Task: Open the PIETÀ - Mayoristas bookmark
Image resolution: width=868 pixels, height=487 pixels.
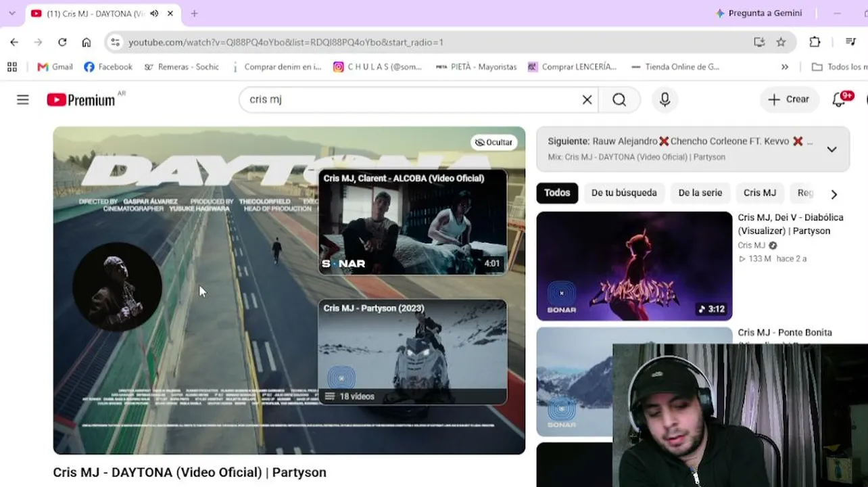Action: click(x=476, y=67)
